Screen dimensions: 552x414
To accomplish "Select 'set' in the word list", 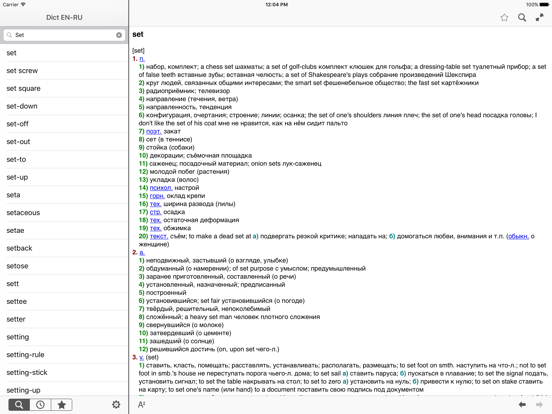I will pos(64,53).
